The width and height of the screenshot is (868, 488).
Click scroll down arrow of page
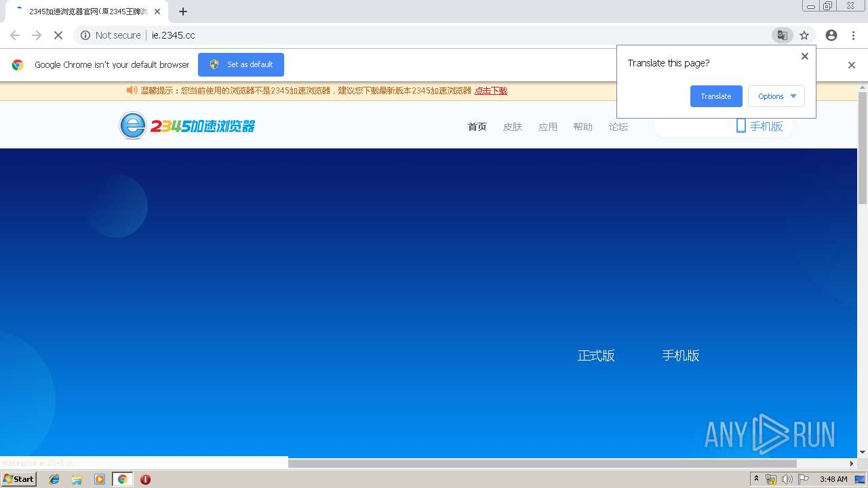point(863,452)
